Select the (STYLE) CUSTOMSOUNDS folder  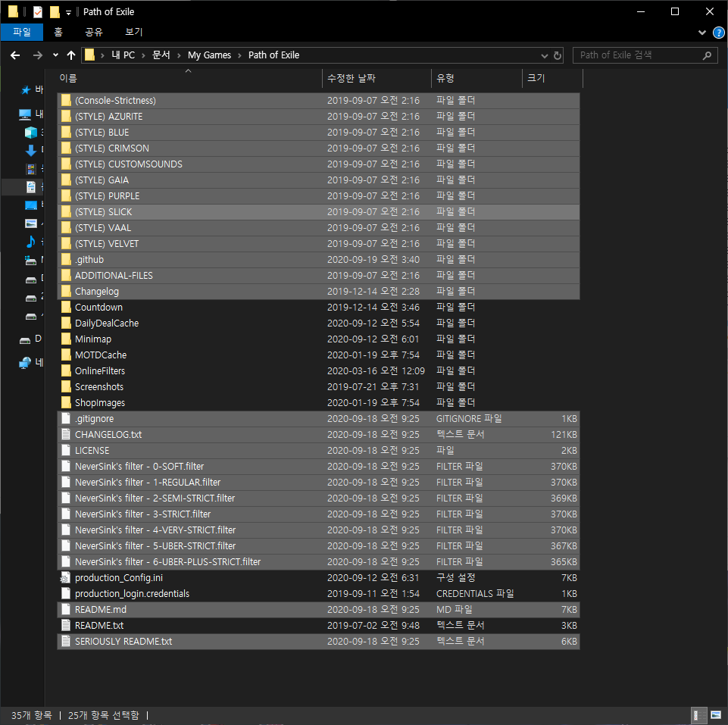coord(318,164)
